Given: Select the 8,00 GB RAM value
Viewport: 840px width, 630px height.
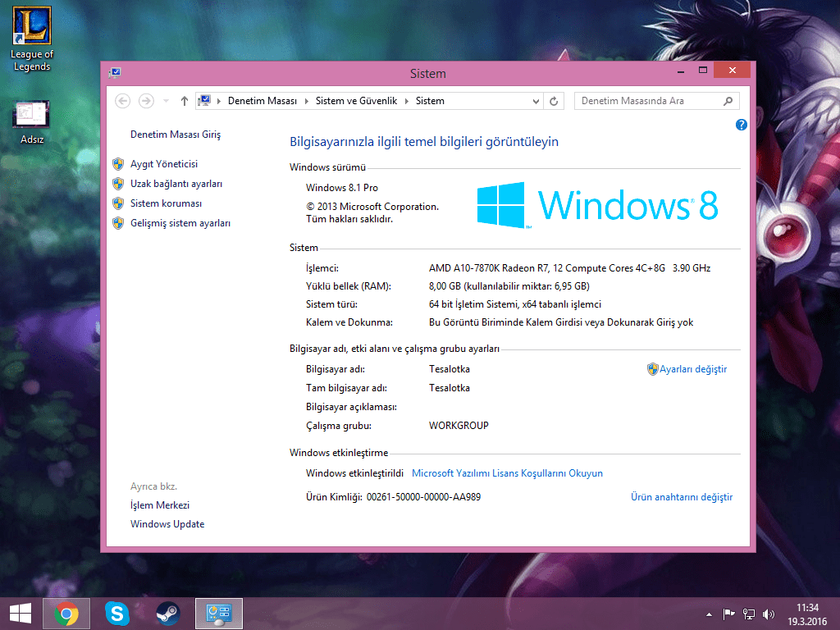Looking at the screenshot, I should (x=509, y=286).
